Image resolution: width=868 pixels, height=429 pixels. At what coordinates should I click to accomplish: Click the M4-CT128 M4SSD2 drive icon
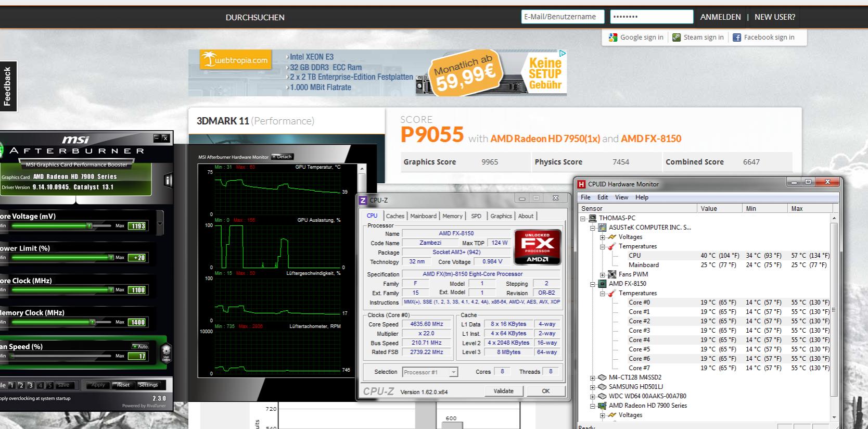pyautogui.click(x=602, y=377)
